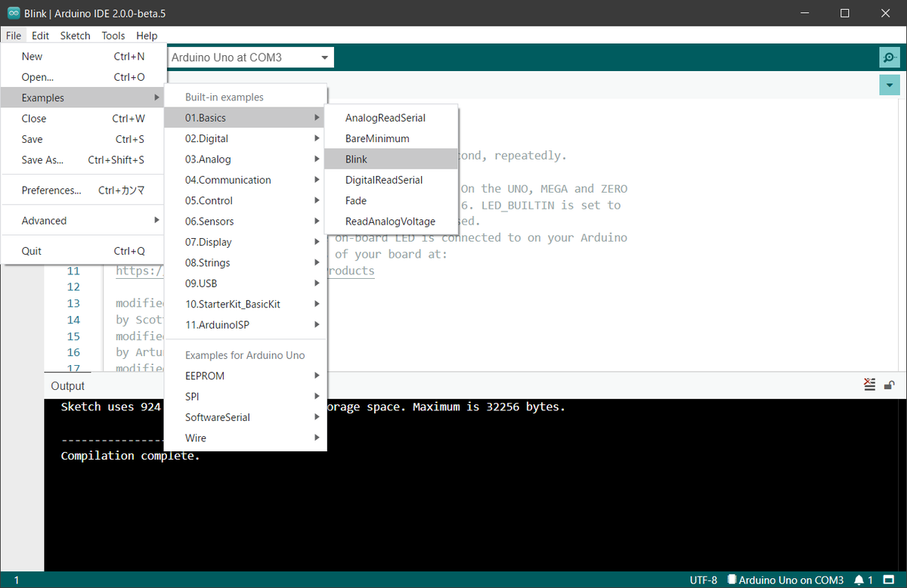Open the Fade example
This screenshot has height=588, width=907.
point(392,200)
